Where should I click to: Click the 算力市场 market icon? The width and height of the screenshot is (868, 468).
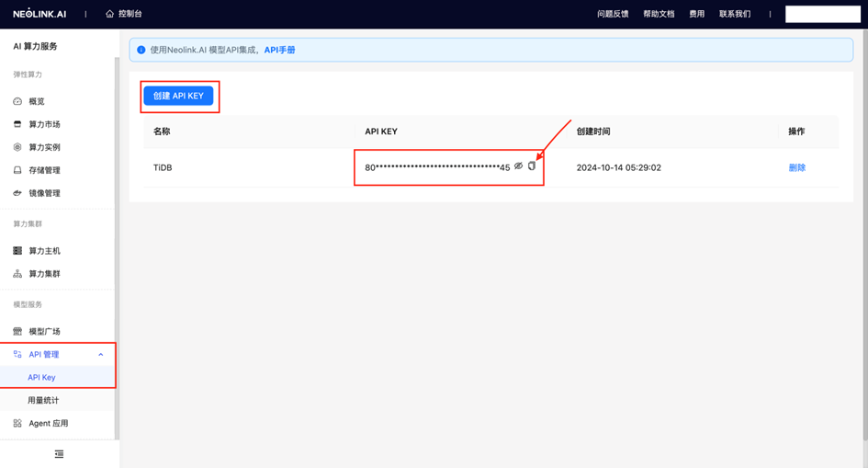click(17, 124)
